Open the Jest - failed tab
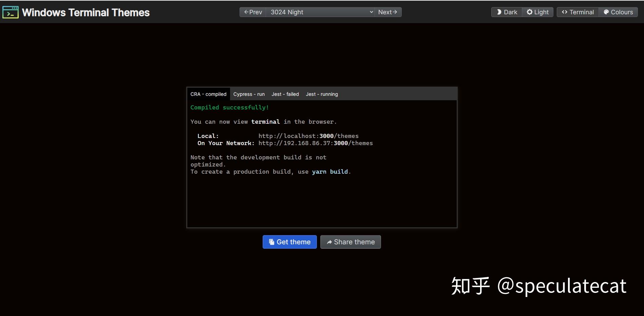 [x=285, y=94]
